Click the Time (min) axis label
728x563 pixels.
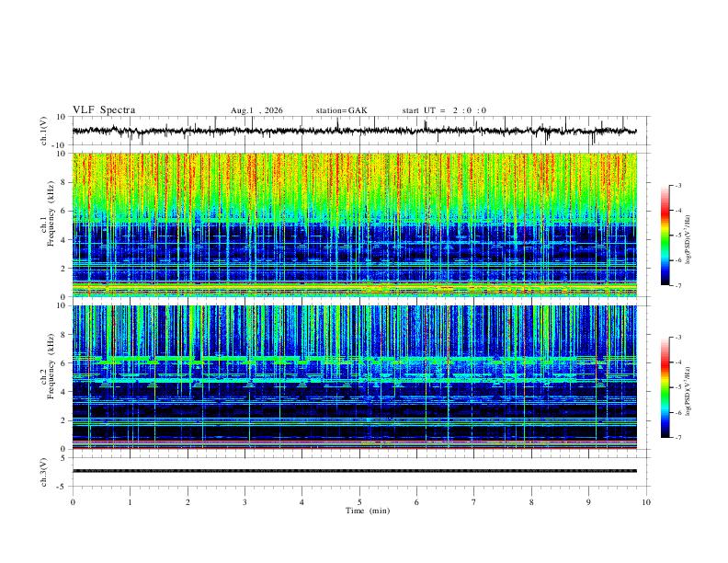(x=368, y=511)
